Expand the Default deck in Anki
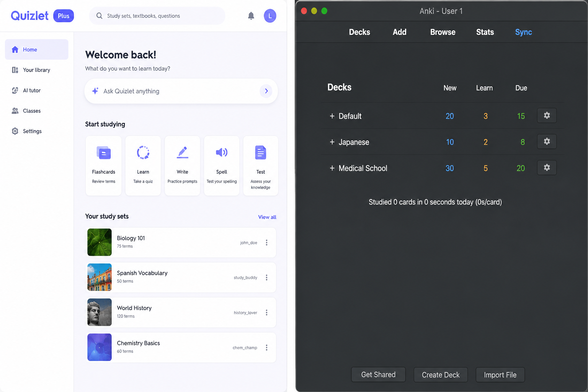 click(x=332, y=116)
